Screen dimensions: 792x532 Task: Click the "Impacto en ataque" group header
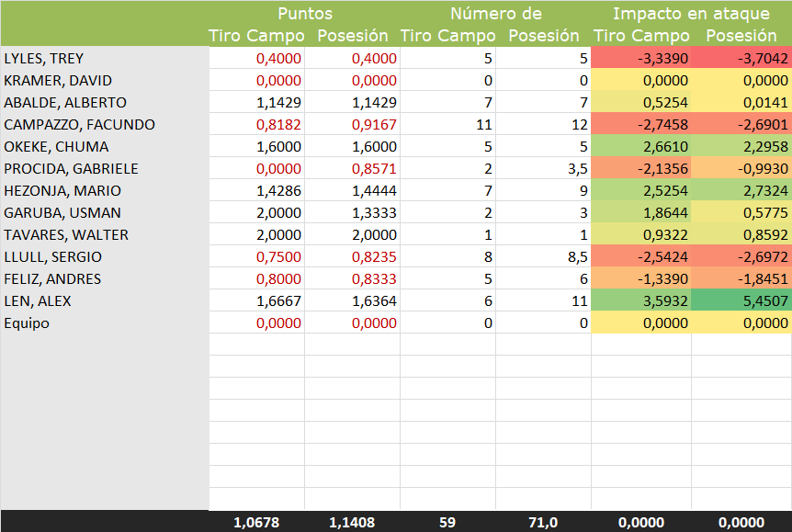(691, 14)
